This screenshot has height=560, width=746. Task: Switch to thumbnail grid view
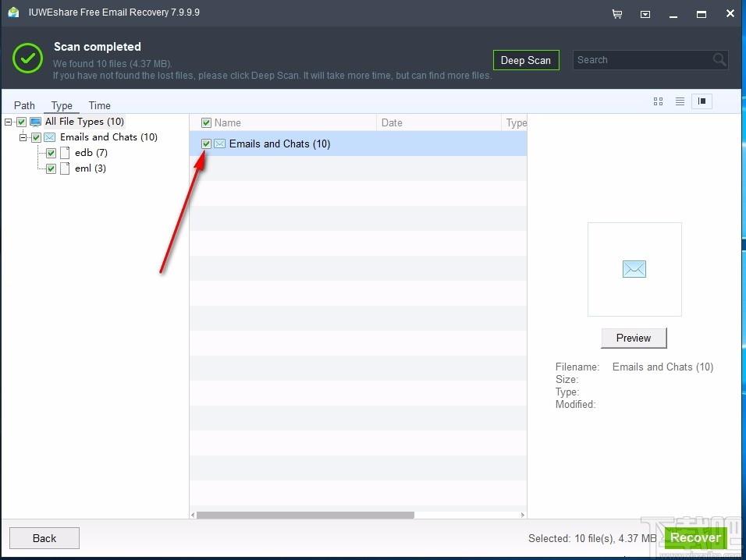tap(658, 101)
